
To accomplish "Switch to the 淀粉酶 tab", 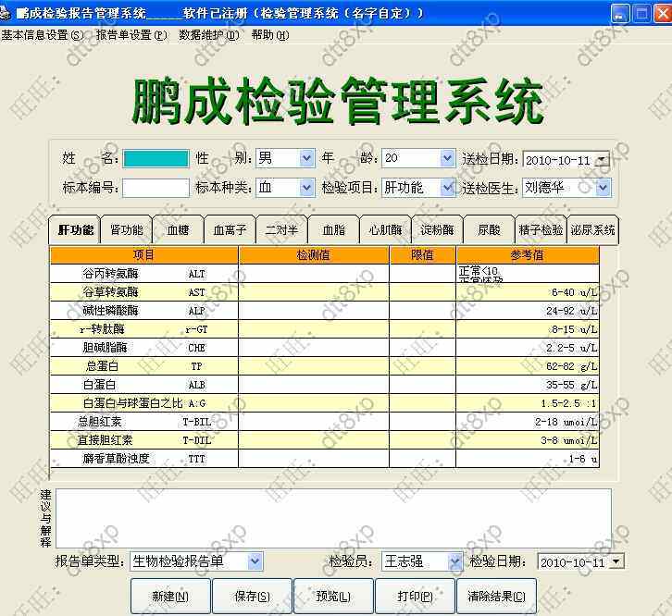I will [x=437, y=230].
